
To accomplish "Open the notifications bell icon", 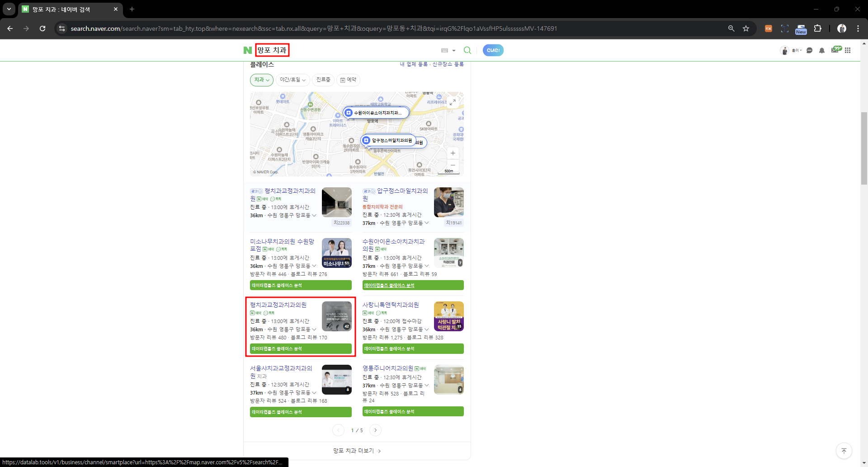I will click(822, 50).
